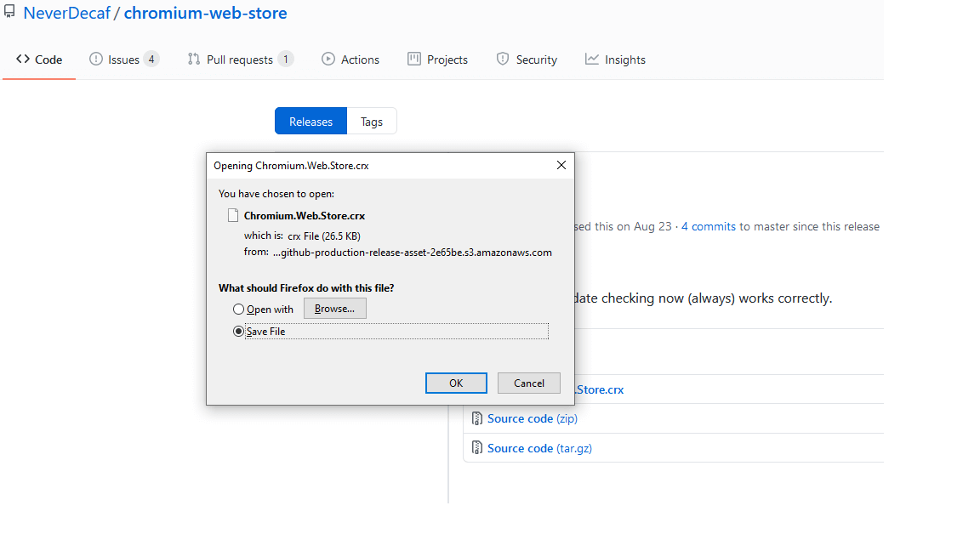Click the repository icon beside NeverDecaf
The image size is (980, 551).
coord(9,13)
